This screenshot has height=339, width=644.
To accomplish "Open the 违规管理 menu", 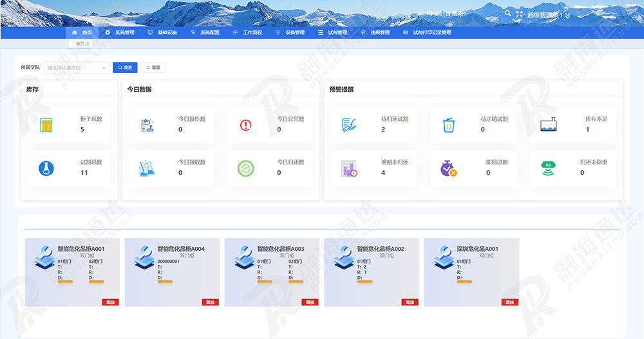I will tap(375, 32).
